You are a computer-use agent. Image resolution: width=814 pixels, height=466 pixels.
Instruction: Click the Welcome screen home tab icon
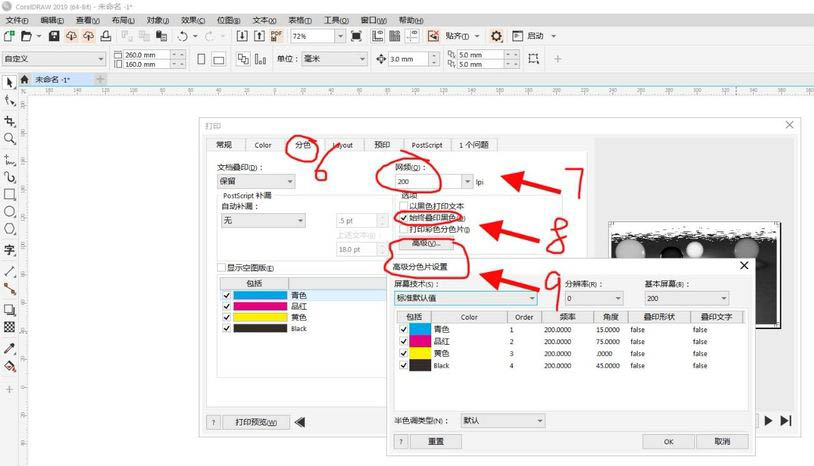pyautogui.click(x=24, y=79)
